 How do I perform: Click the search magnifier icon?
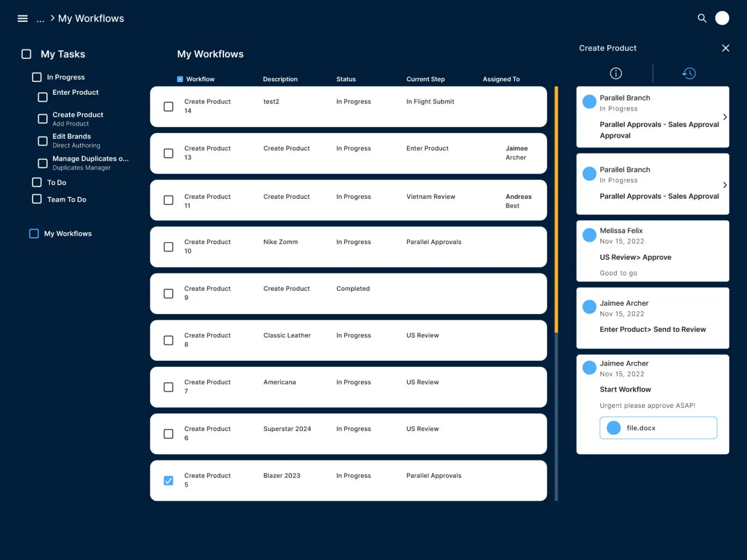[x=702, y=18]
